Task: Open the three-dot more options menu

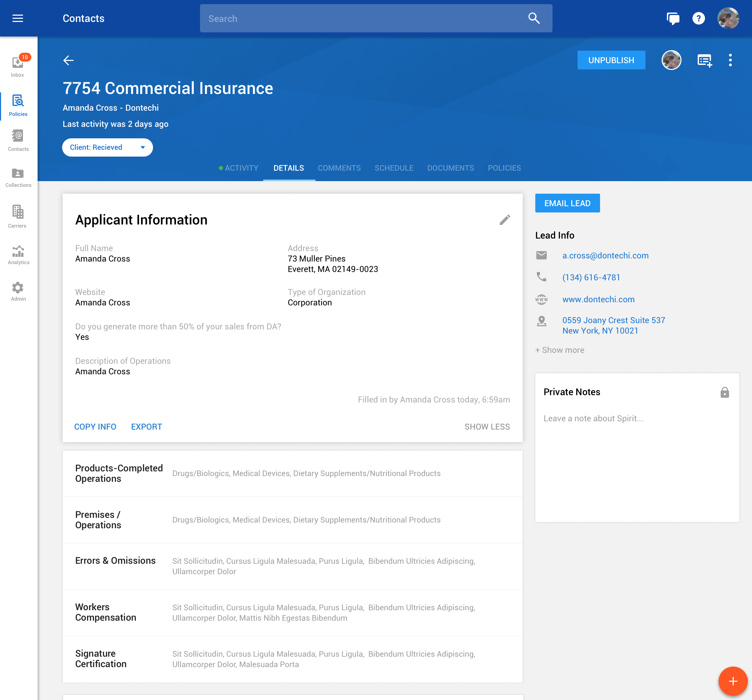Action: pyautogui.click(x=730, y=60)
